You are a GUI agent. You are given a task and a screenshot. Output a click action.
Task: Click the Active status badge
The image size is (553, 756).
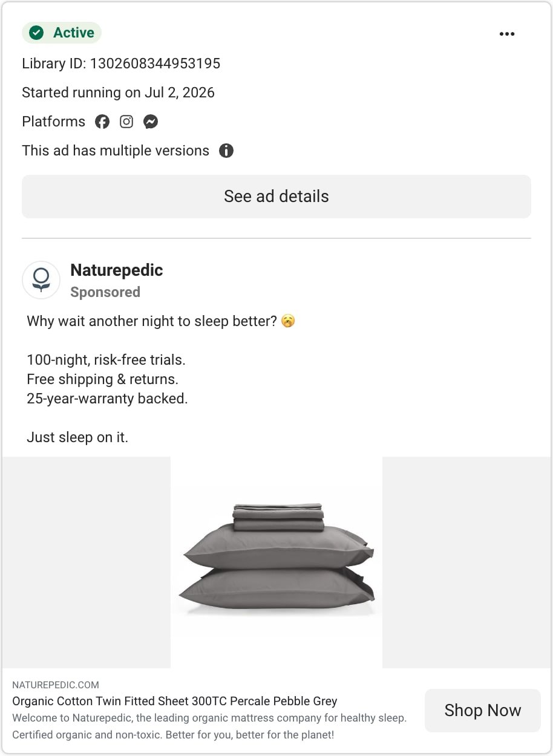click(62, 33)
